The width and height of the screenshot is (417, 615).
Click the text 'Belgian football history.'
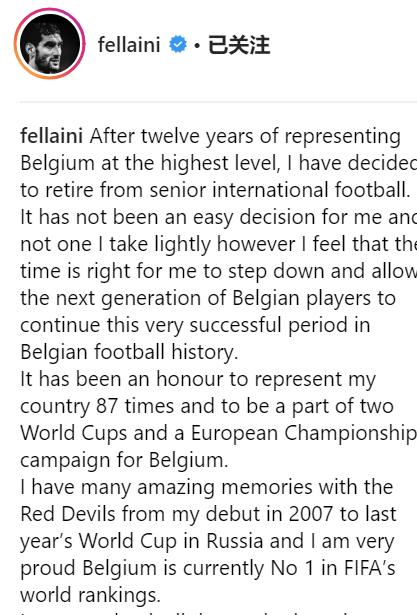[129, 352]
